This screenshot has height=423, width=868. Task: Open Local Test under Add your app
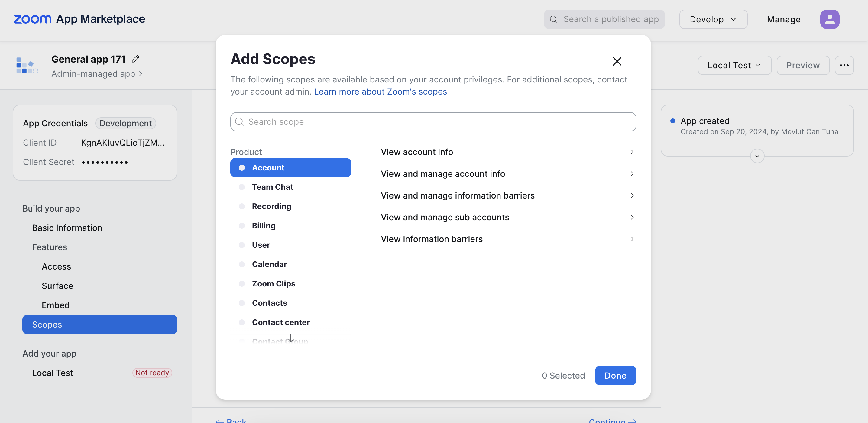tap(53, 373)
